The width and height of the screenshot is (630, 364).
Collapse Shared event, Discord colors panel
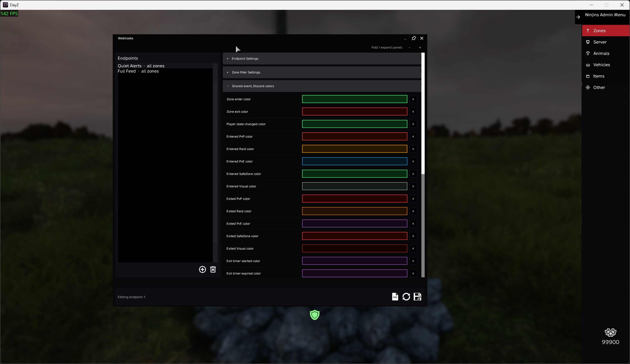coord(322,86)
